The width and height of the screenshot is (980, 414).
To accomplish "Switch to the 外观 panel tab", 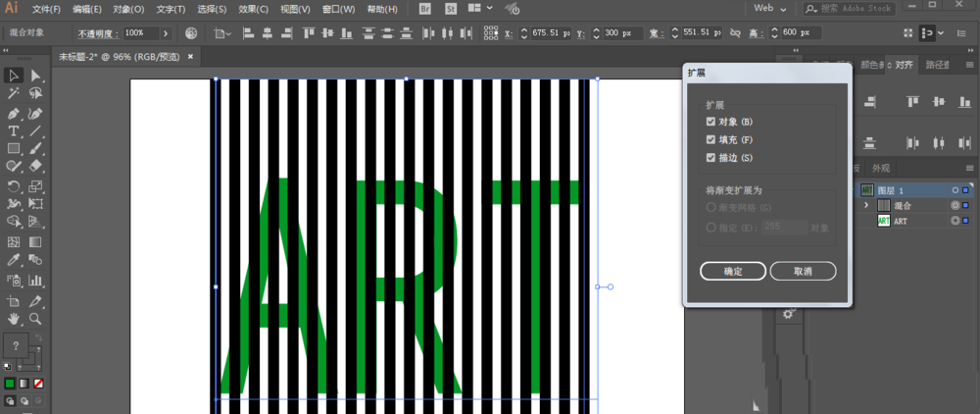I will click(x=880, y=168).
